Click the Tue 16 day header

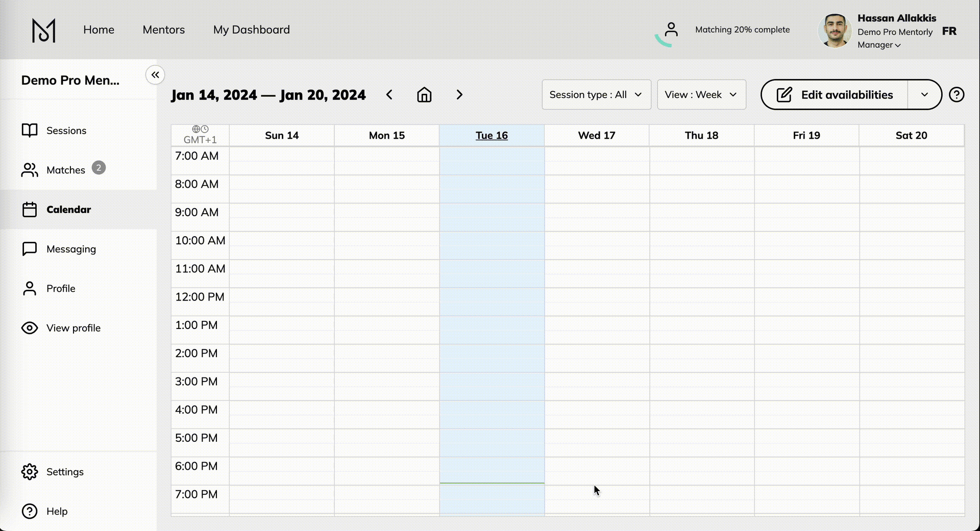pos(492,136)
